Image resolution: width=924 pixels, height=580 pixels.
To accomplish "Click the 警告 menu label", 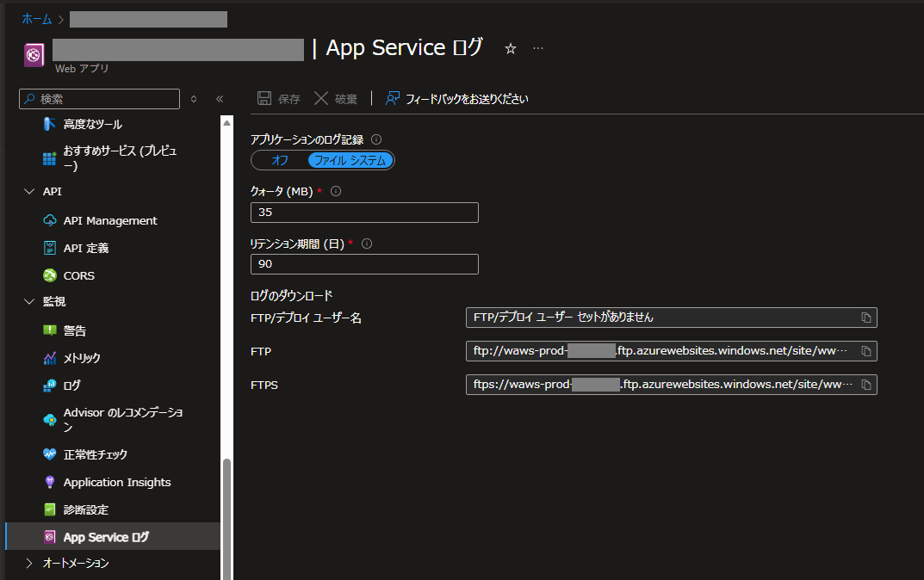I will click(75, 331).
